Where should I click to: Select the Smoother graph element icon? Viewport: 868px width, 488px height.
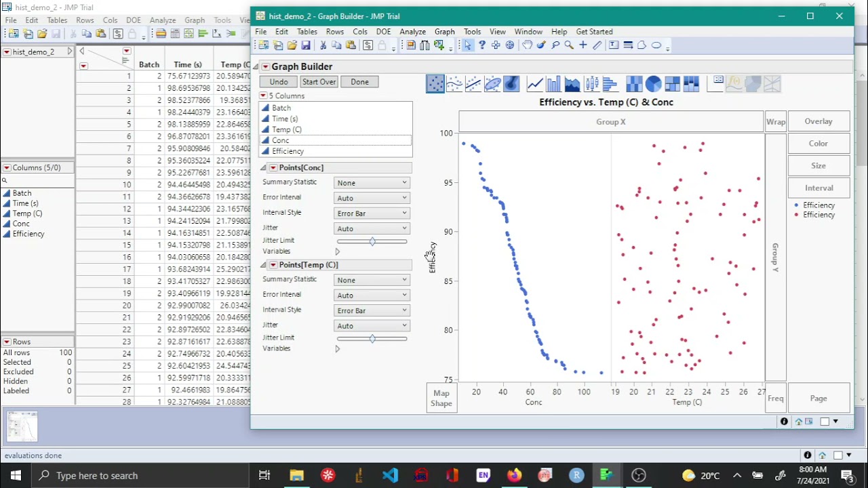(454, 84)
